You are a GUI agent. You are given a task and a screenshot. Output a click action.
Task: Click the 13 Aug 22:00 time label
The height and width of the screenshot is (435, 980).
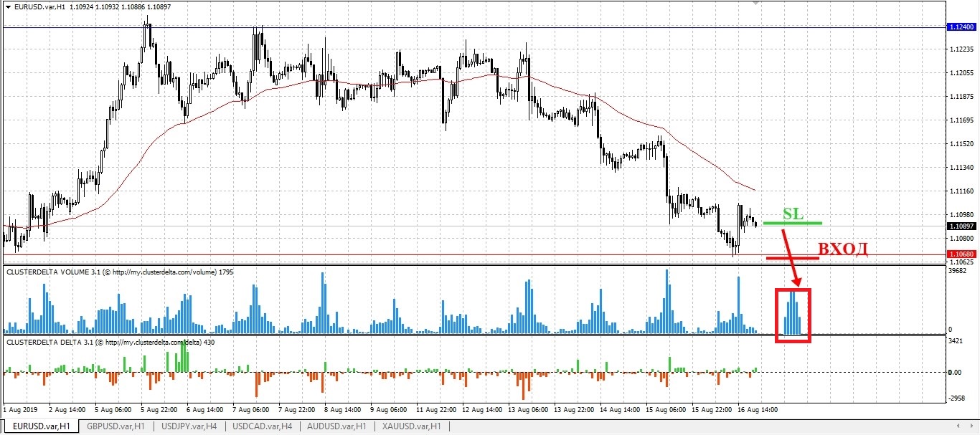(573, 411)
